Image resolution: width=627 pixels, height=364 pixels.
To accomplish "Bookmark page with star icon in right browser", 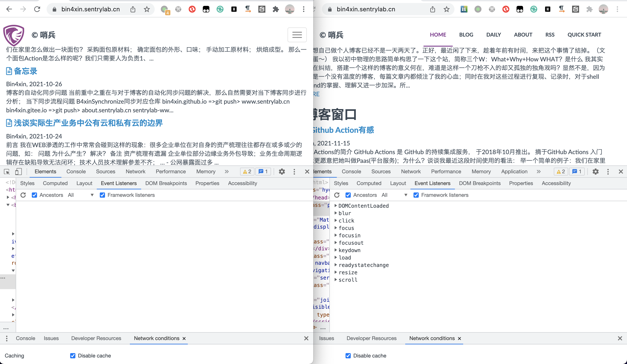I will tap(447, 9).
